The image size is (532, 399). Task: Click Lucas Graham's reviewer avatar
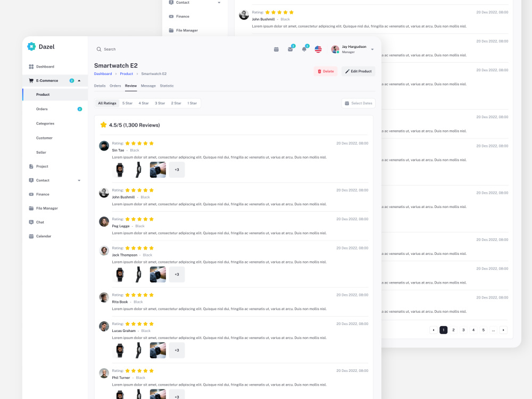tap(104, 327)
